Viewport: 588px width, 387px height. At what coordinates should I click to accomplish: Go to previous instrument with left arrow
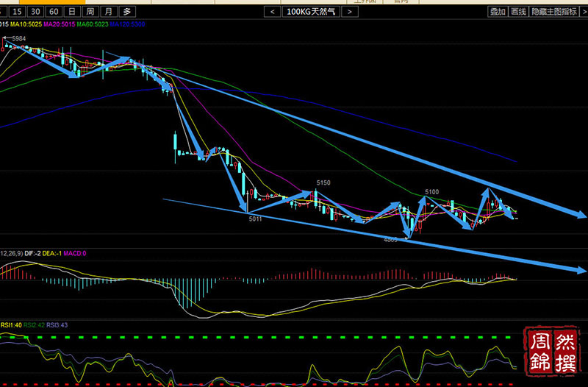pyautogui.click(x=272, y=12)
